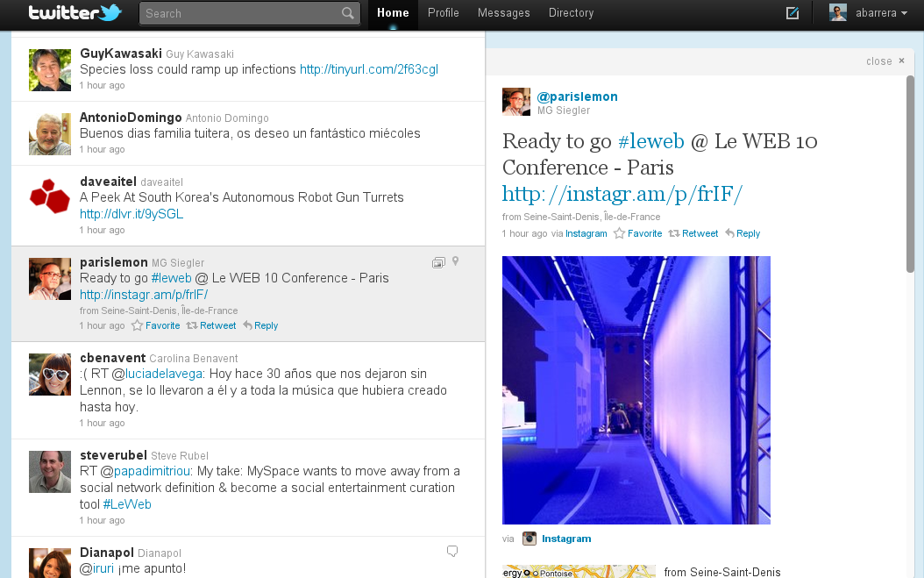Reply to parislemon's tweet in the timeline
This screenshot has height=578, width=924.
click(x=260, y=325)
